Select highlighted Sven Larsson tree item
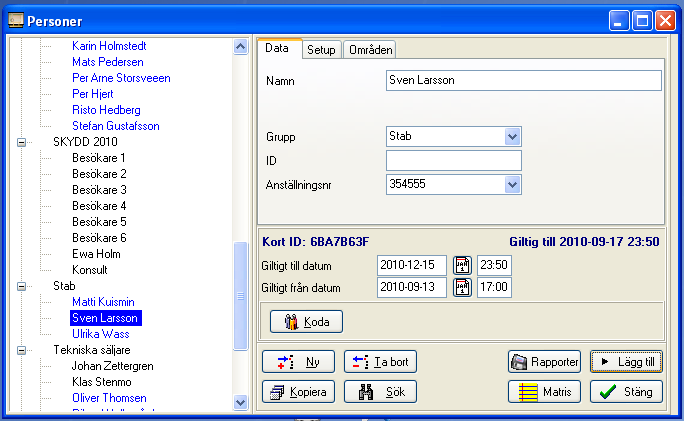The height and width of the screenshot is (421, 684). pos(106,318)
